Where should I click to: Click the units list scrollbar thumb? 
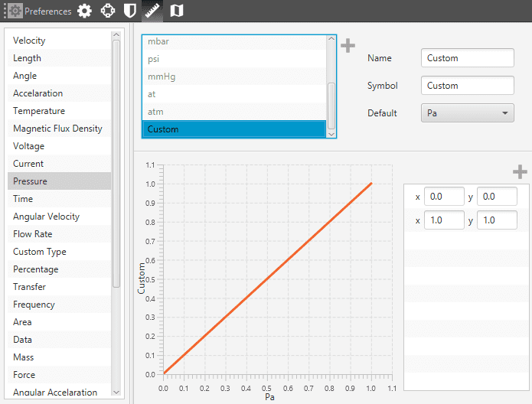[x=331, y=106]
